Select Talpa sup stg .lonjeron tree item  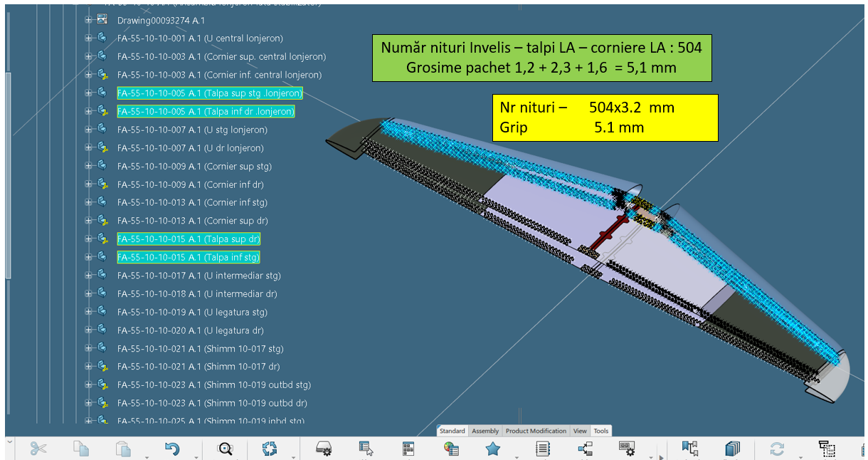point(209,93)
